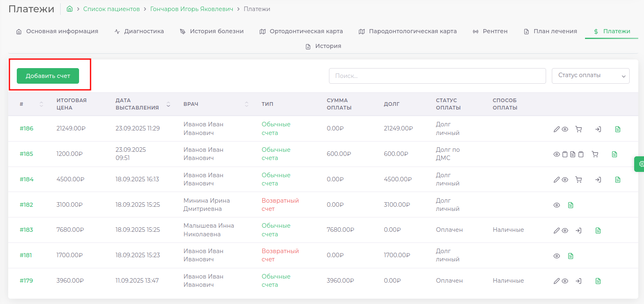This screenshot has height=304, width=644.
Task: Open the 'Рентген' tab
Action: tap(490, 31)
